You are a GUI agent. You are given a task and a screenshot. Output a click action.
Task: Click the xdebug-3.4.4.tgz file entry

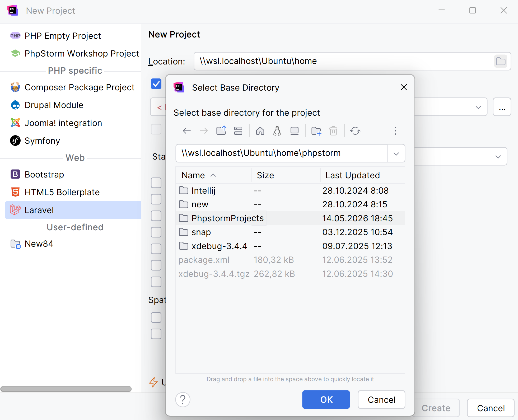tap(290, 274)
